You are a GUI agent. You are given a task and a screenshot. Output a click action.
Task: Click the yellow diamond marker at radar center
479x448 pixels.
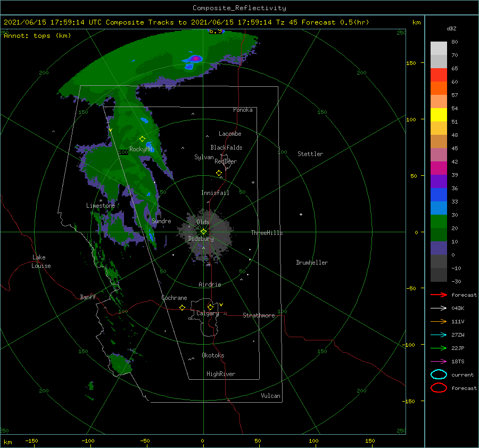tap(203, 232)
